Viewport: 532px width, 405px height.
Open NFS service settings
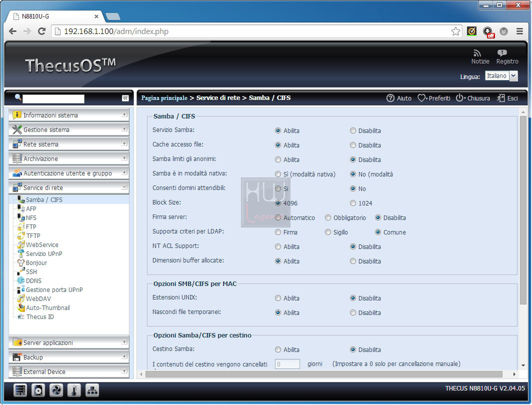coord(31,218)
